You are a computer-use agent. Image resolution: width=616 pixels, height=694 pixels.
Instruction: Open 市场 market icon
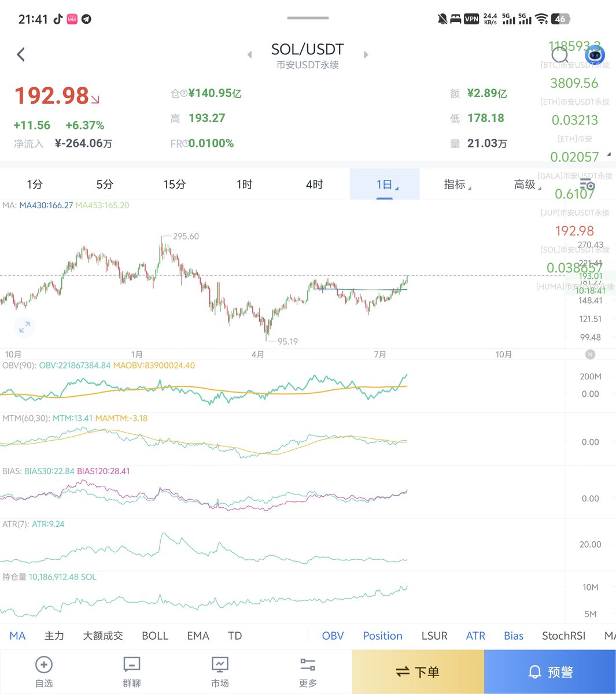[x=220, y=665]
